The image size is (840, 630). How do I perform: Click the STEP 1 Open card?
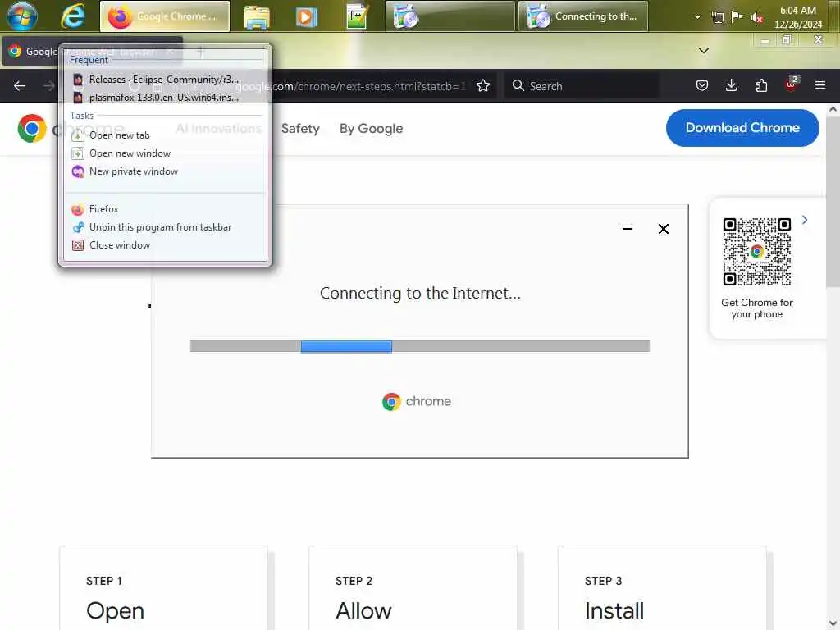[163, 587]
